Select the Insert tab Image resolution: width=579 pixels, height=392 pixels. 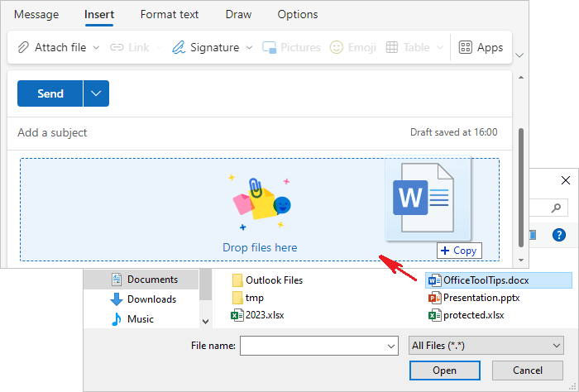coord(99,14)
